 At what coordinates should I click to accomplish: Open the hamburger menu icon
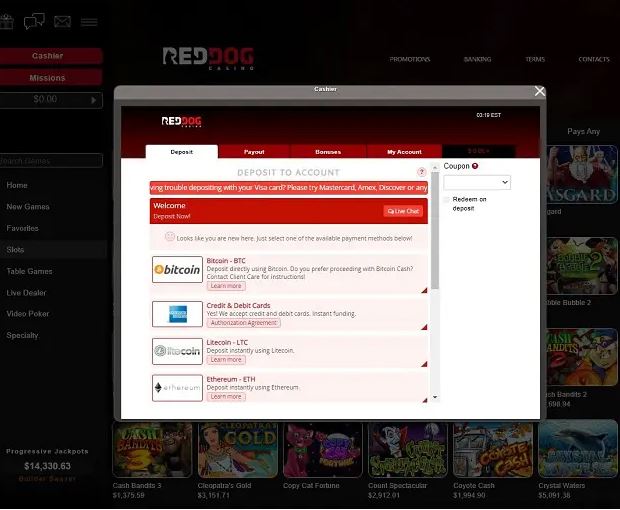89,22
